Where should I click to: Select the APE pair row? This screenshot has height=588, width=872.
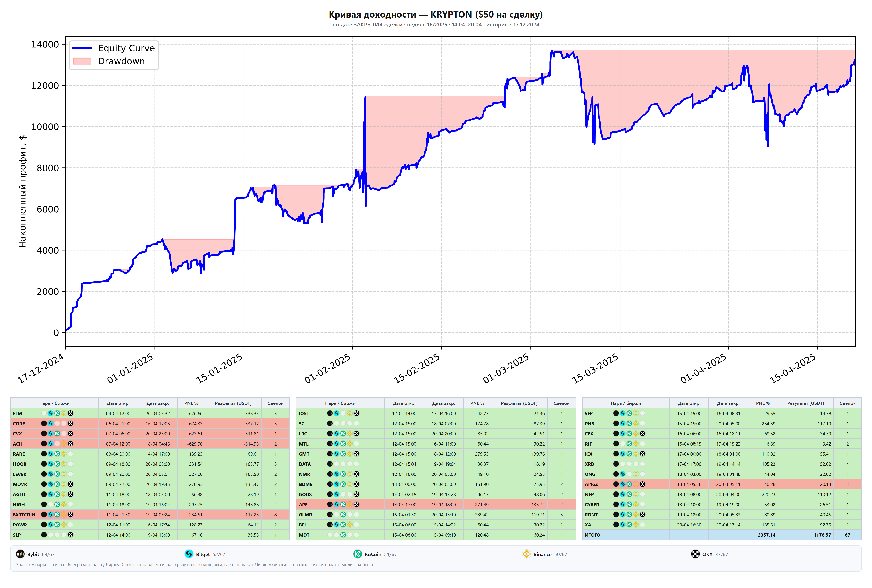pos(436,504)
